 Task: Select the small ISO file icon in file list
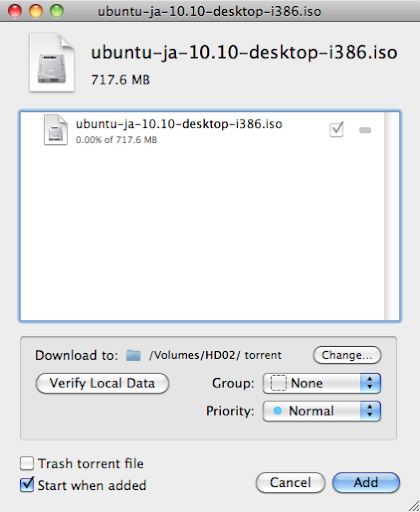(56, 130)
